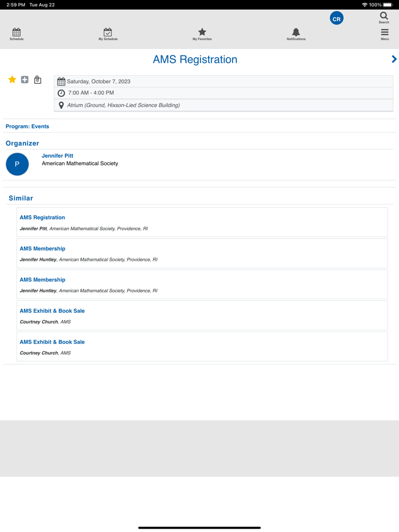
Task: Select Saturday, October 7, 2023 date
Action: (x=99, y=81)
